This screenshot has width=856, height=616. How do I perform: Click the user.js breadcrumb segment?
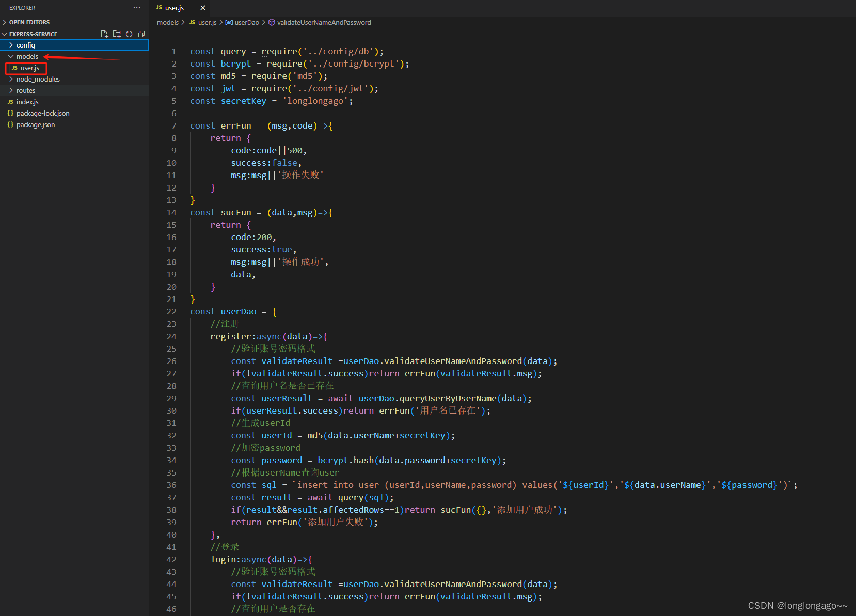[x=203, y=22]
